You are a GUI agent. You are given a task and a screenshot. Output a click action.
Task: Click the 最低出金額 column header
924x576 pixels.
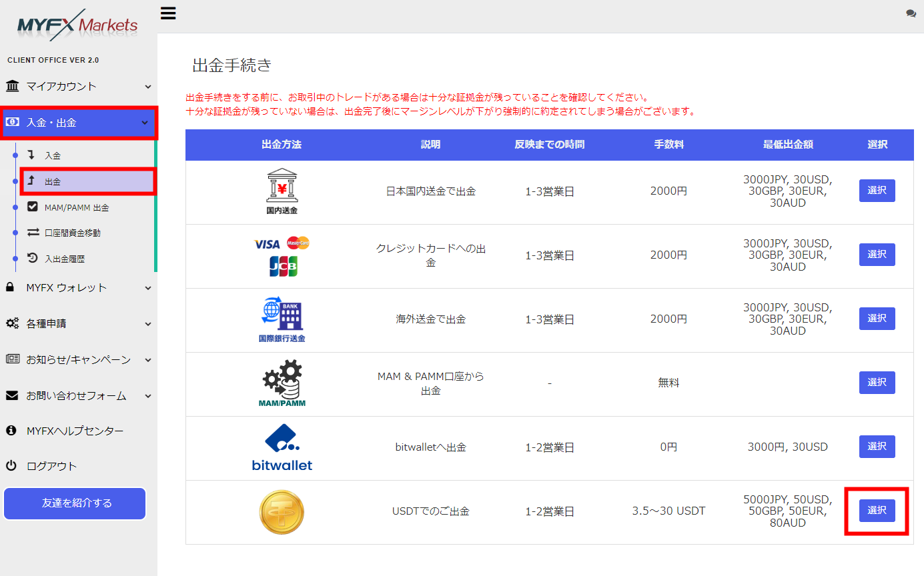point(788,144)
